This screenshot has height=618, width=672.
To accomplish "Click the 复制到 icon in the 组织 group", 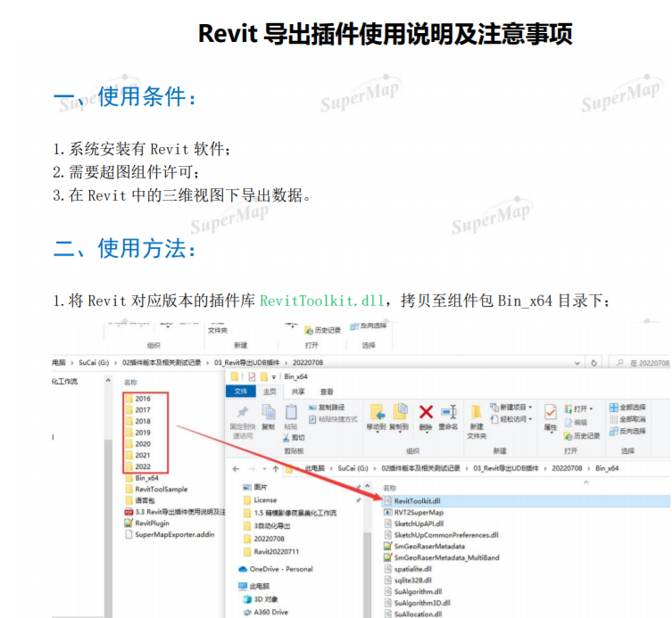I will [x=400, y=412].
